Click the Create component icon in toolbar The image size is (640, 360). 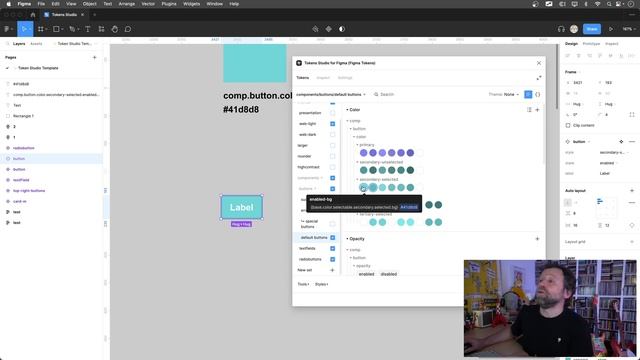click(x=315, y=29)
